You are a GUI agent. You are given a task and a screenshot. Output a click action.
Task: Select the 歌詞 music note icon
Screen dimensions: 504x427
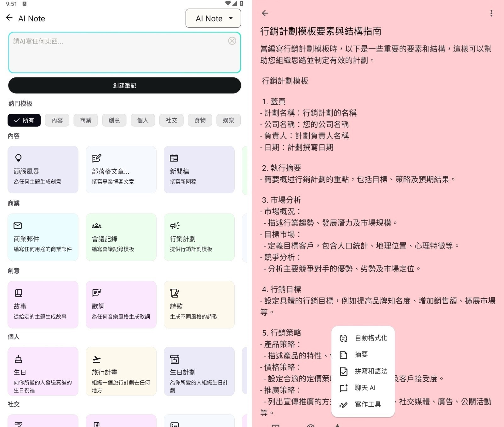[x=96, y=293]
